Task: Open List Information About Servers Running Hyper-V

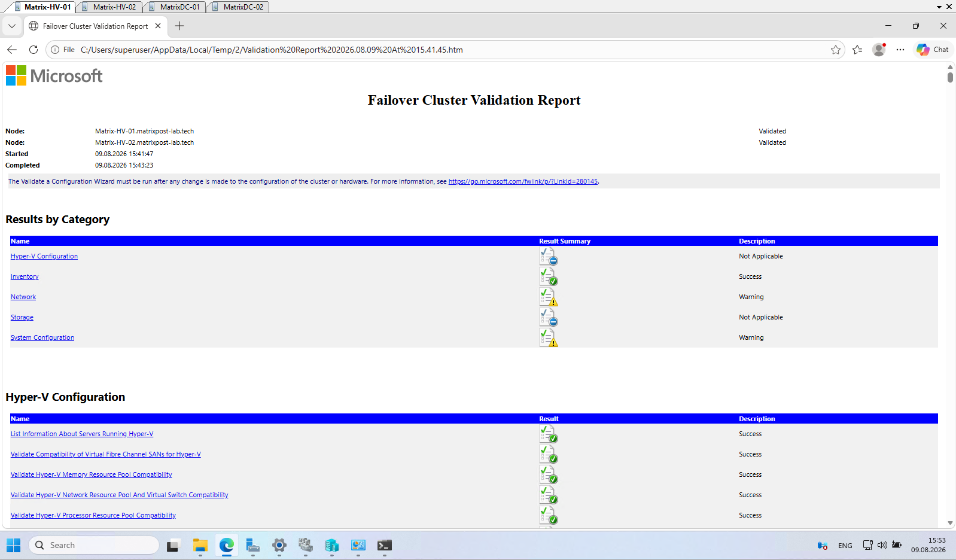Action: pyautogui.click(x=82, y=434)
